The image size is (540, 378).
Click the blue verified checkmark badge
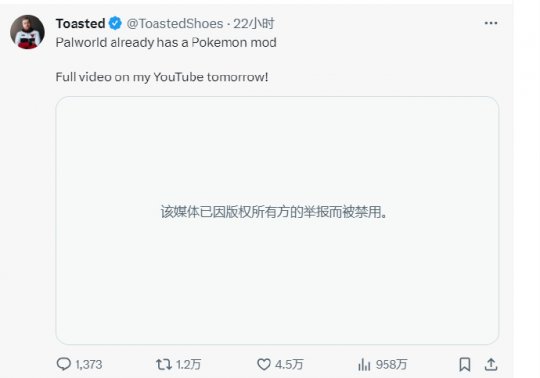(115, 23)
